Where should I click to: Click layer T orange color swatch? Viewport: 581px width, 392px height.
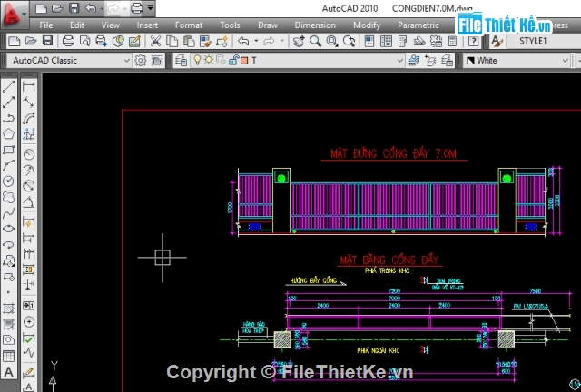[x=244, y=61]
